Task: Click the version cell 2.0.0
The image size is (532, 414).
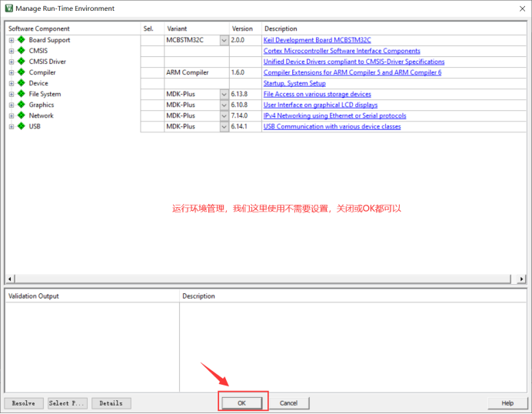Action: pyautogui.click(x=245, y=40)
